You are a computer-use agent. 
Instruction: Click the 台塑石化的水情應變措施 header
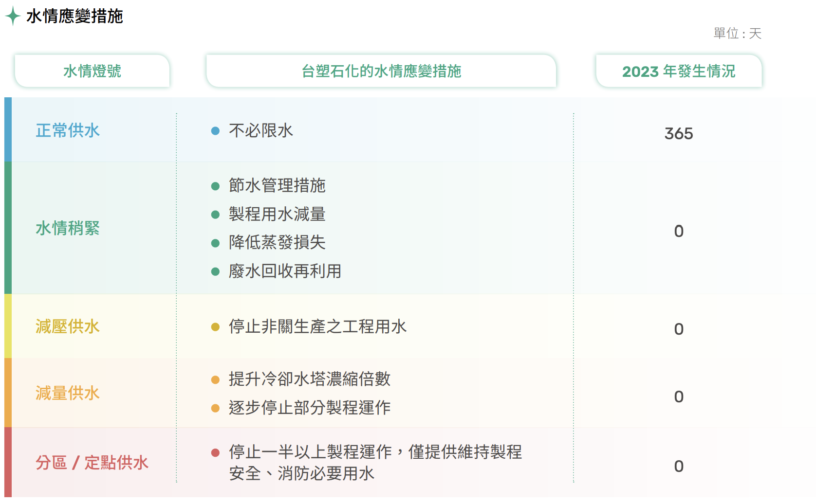(x=381, y=71)
